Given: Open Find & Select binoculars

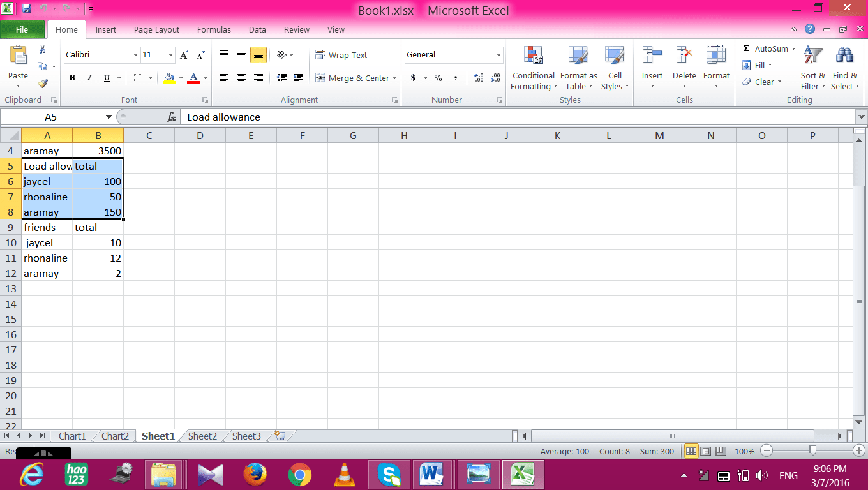Looking at the screenshot, I should (844, 68).
